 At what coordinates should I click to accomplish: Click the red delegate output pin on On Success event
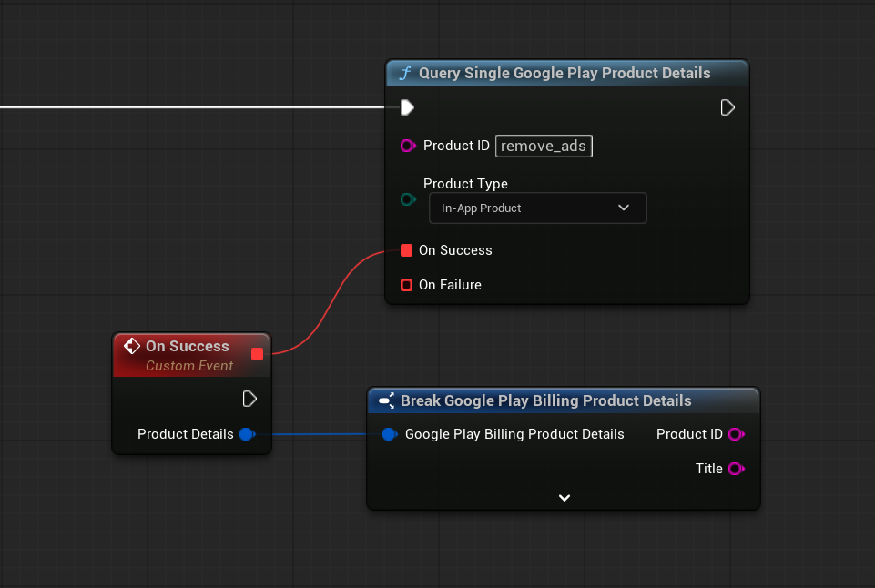(258, 354)
